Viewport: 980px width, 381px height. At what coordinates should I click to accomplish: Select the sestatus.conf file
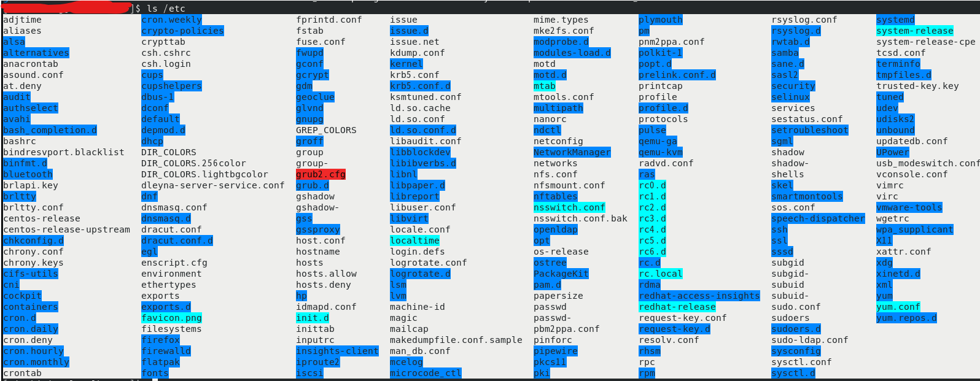pyautogui.click(x=807, y=119)
